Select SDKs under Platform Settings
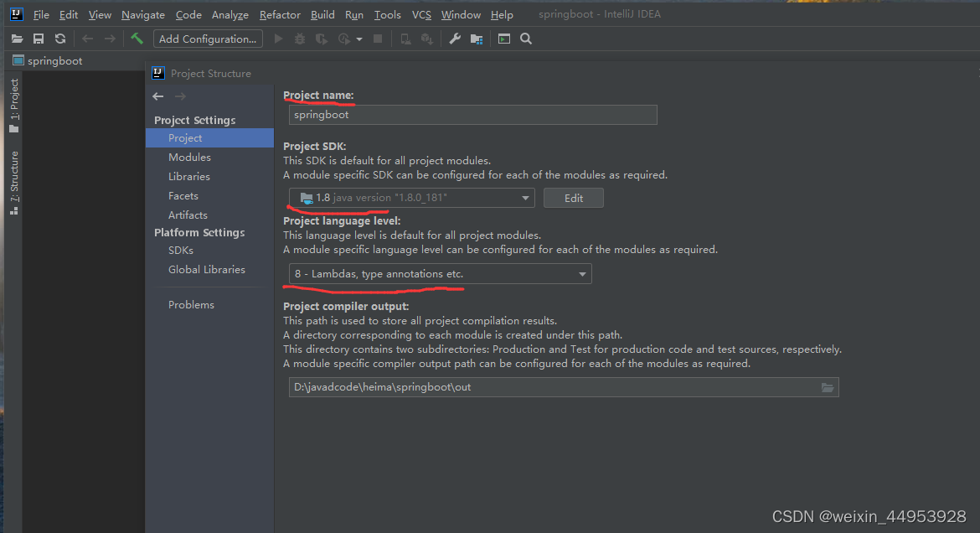 pyautogui.click(x=210, y=250)
